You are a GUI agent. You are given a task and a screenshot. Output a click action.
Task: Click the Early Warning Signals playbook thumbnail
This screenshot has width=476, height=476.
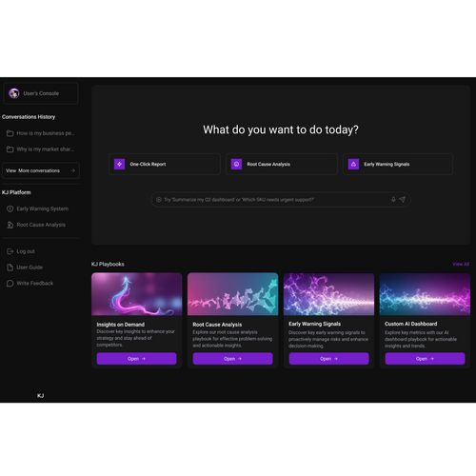point(328,294)
